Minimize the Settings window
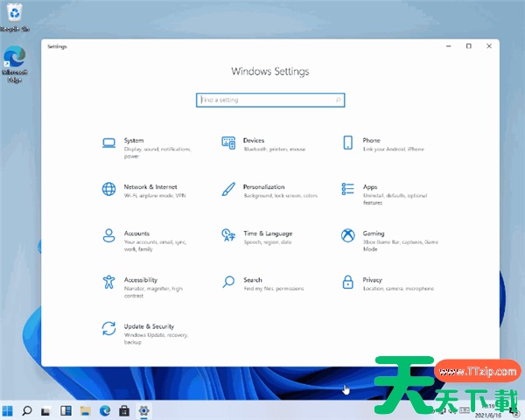Viewport: 525px width, 420px height. tap(449, 46)
